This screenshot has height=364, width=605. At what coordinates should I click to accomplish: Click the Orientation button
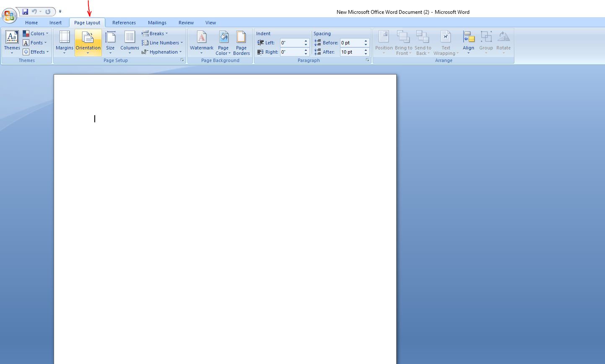tap(88, 42)
